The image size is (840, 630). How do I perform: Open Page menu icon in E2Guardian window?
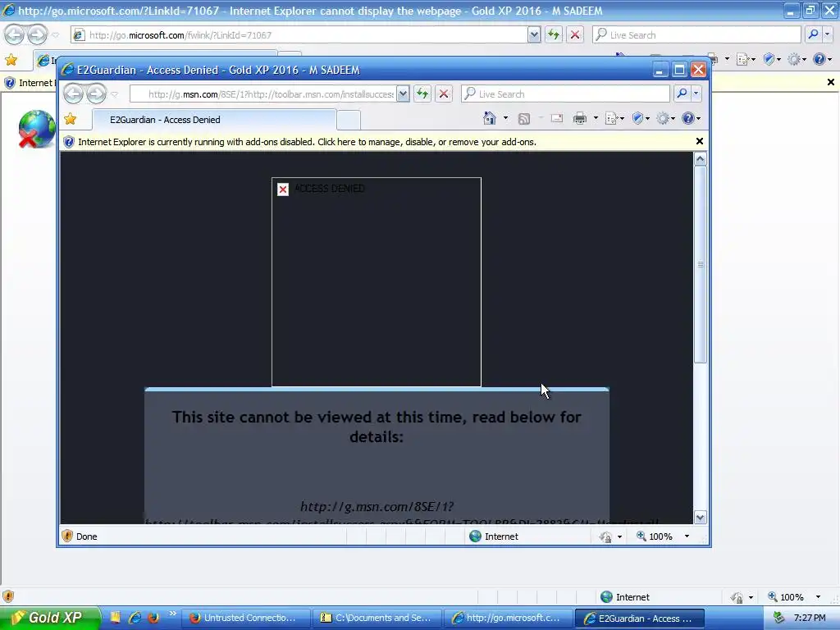click(611, 118)
